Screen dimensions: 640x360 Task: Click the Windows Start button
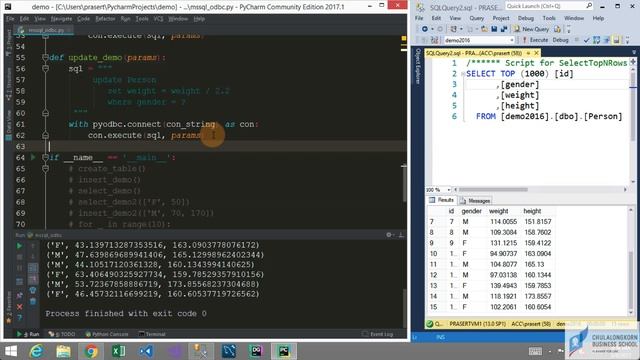point(11,351)
